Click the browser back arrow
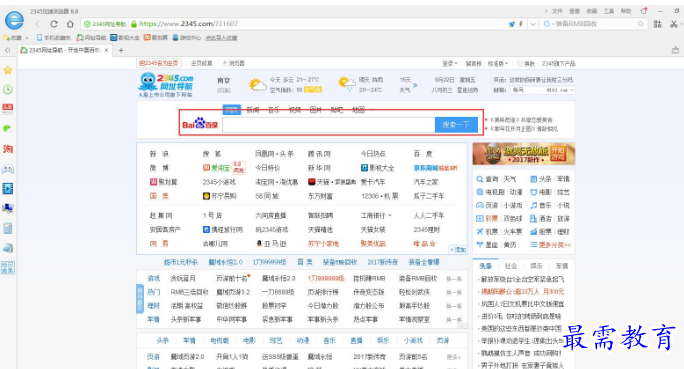Screen dimensions: 684x369 [38, 24]
